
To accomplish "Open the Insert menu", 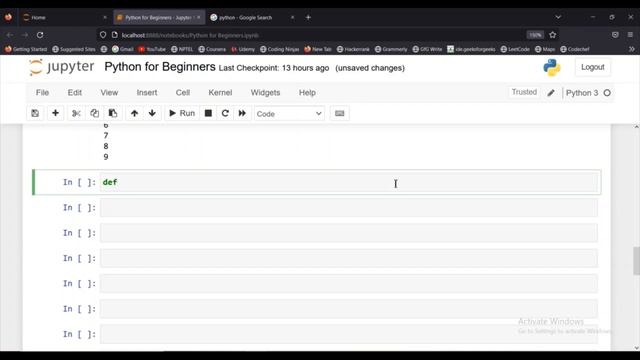I will point(147,93).
